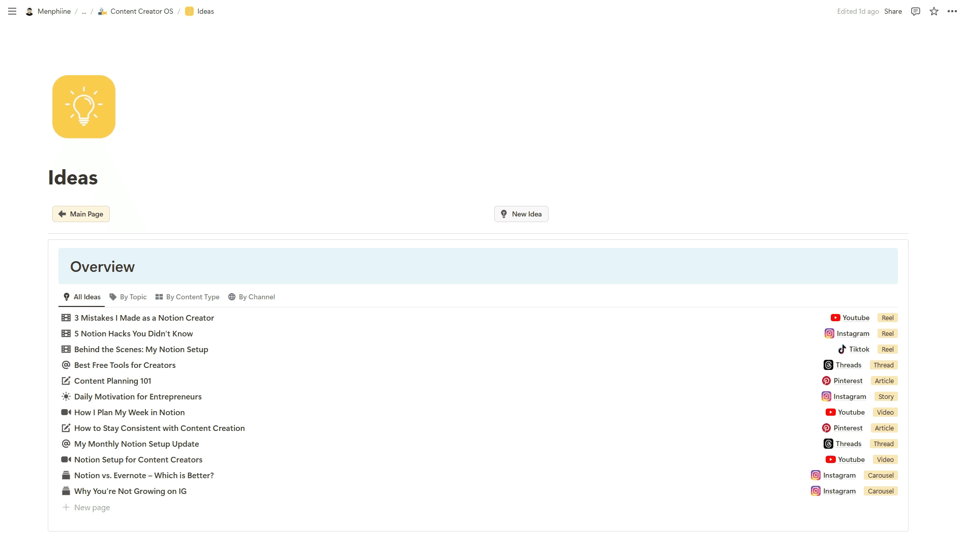Click camera icon of How I Plan My Week row
This screenshot has width=966, height=560.
pos(66,412)
